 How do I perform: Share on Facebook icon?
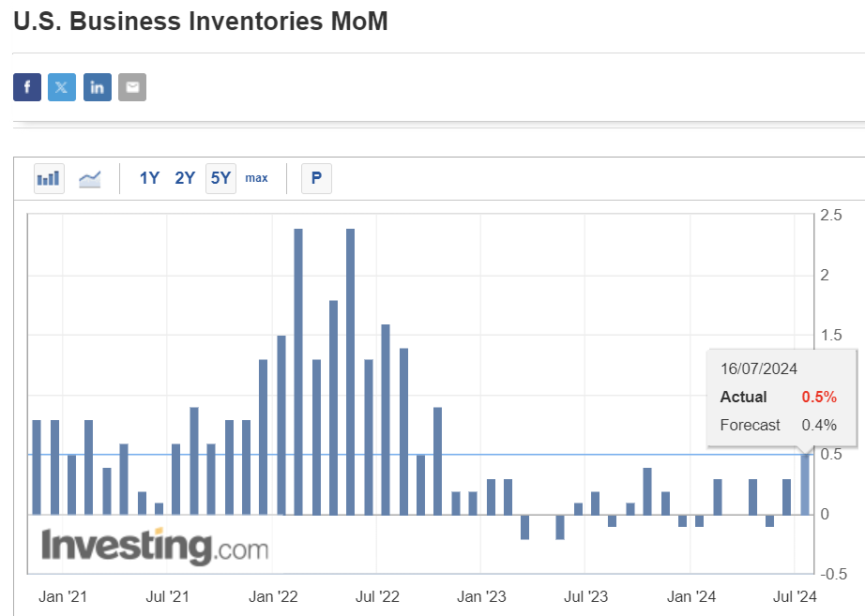[27, 87]
